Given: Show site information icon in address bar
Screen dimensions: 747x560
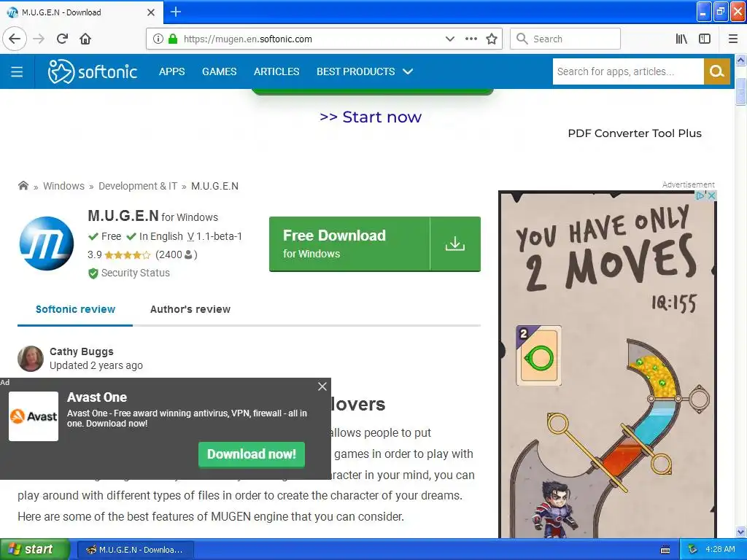Looking at the screenshot, I should (158, 39).
